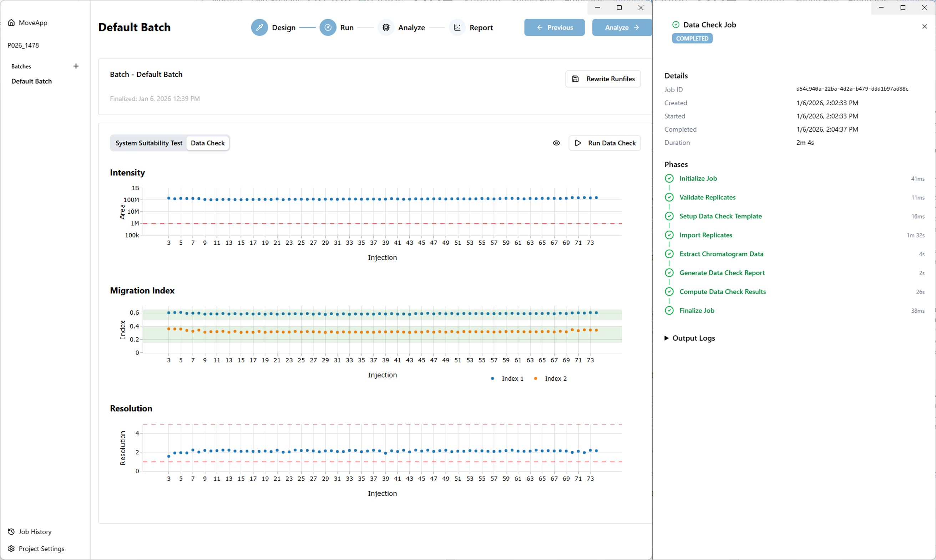Select the Data Check tab
The image size is (936, 560).
[x=208, y=143]
